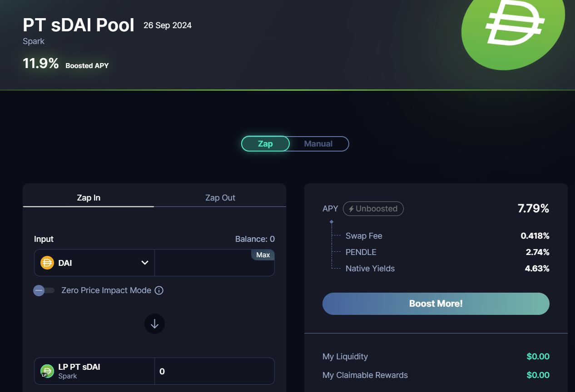
Task: Click the orange DAI token icon
Action: click(47, 263)
